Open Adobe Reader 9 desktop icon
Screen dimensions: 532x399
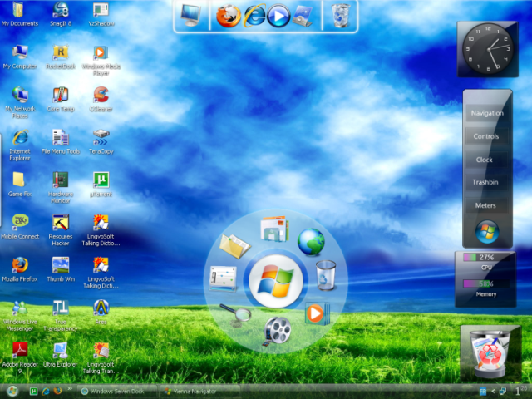coord(19,358)
